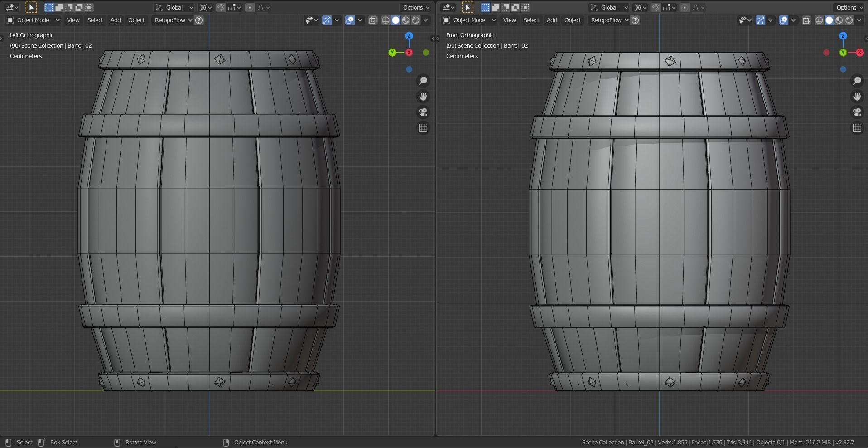The width and height of the screenshot is (868, 448).
Task: Open Object menu in Front Orthographic viewport
Action: tap(573, 20)
